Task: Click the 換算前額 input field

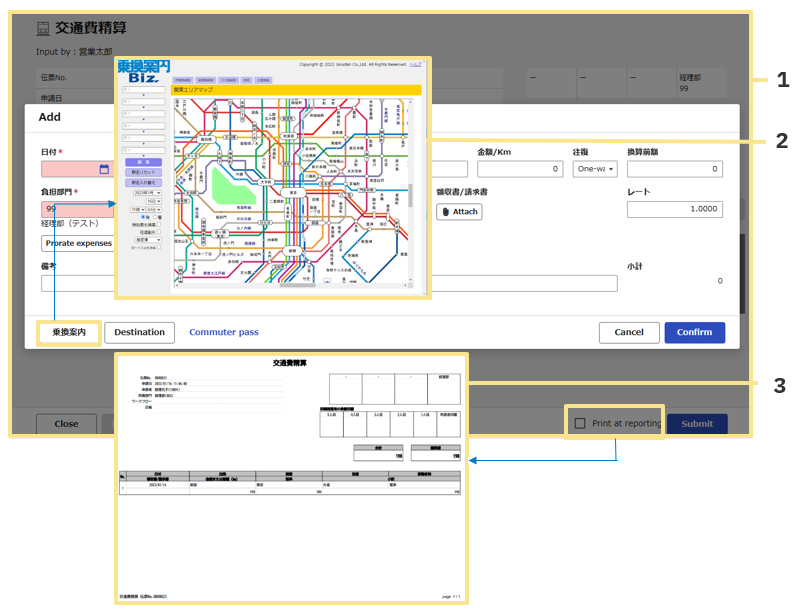Action: (675, 169)
